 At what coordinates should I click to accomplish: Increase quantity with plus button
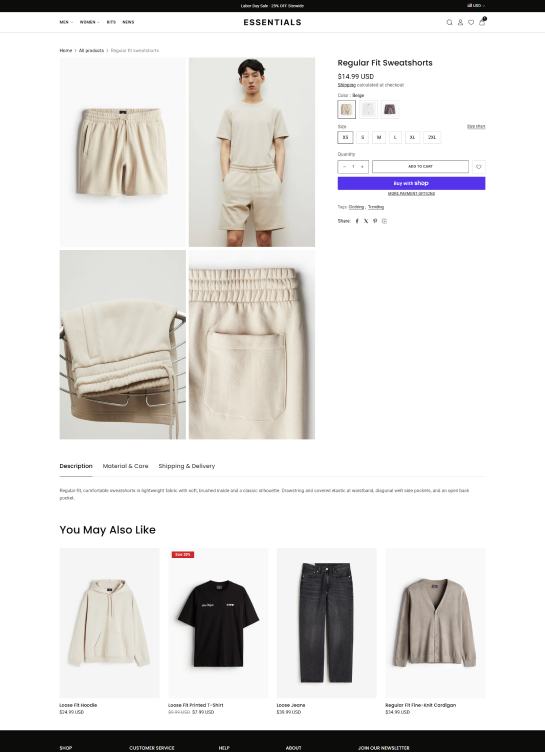coord(362,166)
